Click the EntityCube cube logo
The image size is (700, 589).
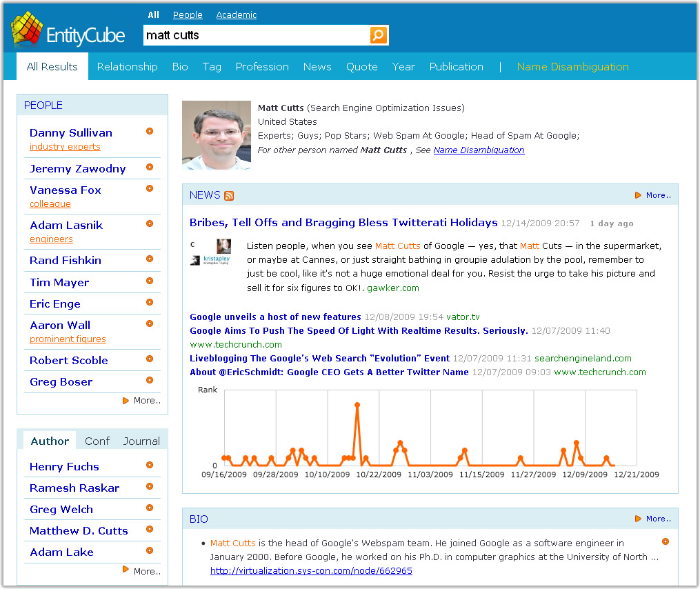point(27,29)
